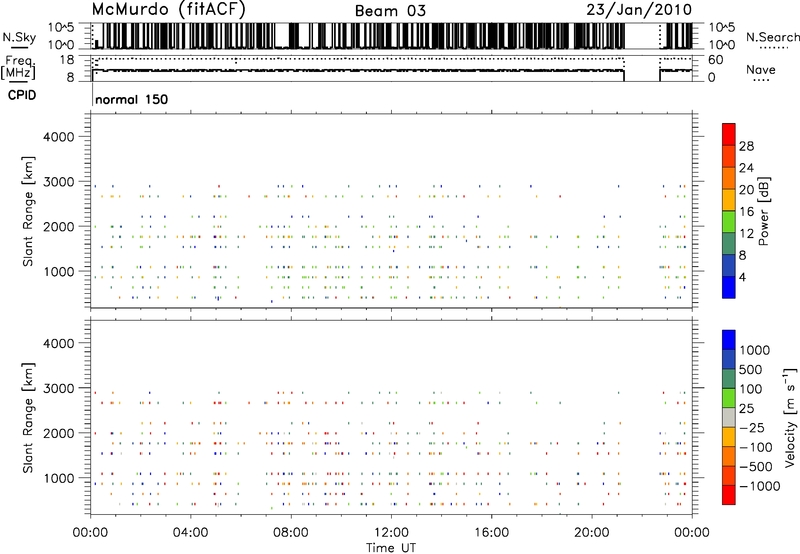800x554 pixels.
Task: Click the light green 12–16 Power color bar segment
Action: pyautogui.click(x=729, y=221)
